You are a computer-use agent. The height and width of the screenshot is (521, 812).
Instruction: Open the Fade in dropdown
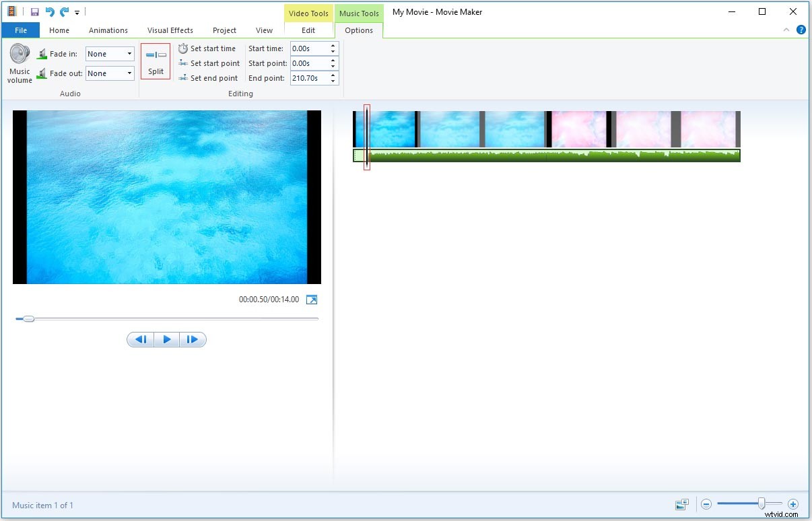tap(130, 53)
